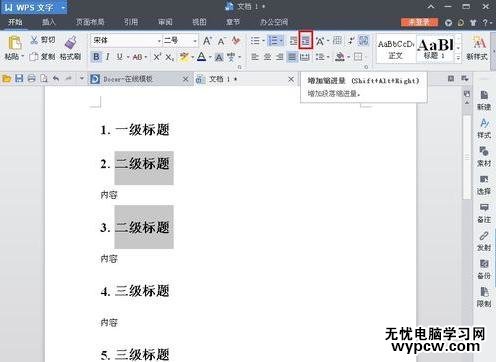
Task: Toggle numbered list formatting
Action: pos(273,41)
